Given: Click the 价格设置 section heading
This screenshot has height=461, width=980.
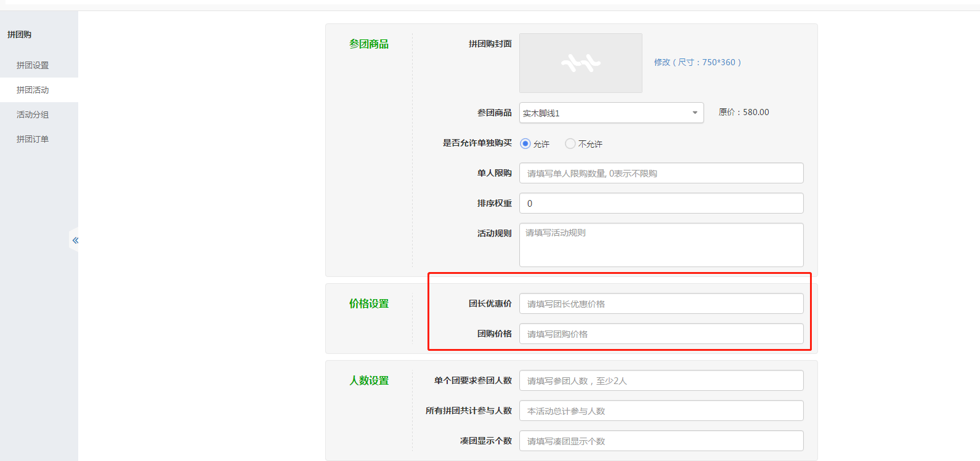Looking at the screenshot, I should [369, 303].
